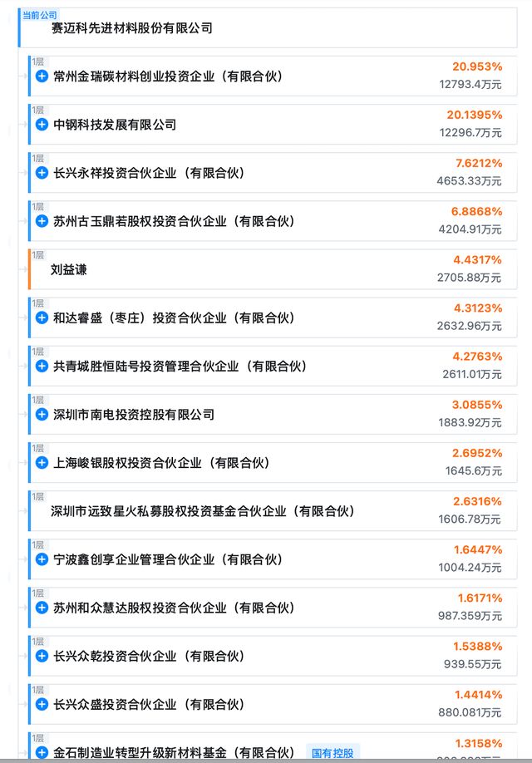Click the 20.953% shareholding percentage
The height and width of the screenshot is (763, 532).
pos(477,66)
